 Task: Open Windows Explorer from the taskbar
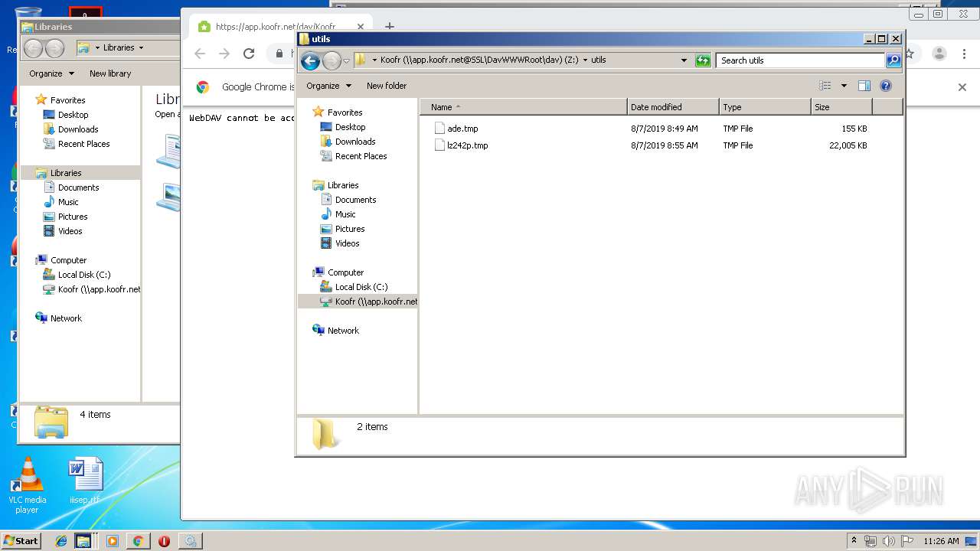pyautogui.click(x=83, y=541)
